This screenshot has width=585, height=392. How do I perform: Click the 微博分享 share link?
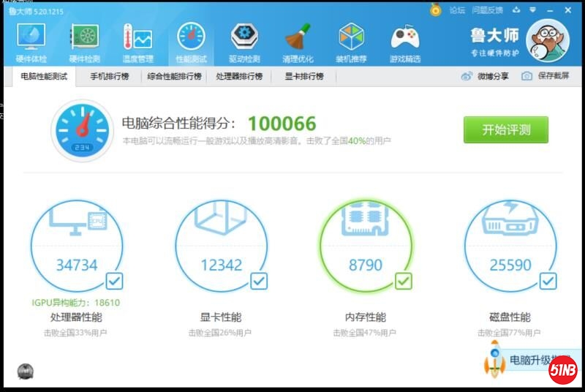(485, 76)
